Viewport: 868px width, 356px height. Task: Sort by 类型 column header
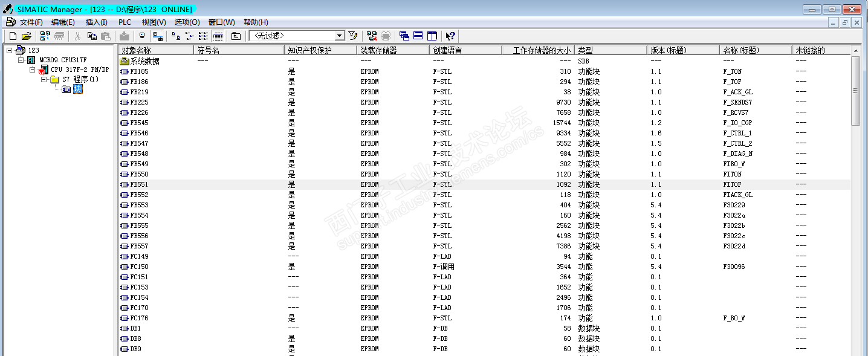(x=611, y=50)
